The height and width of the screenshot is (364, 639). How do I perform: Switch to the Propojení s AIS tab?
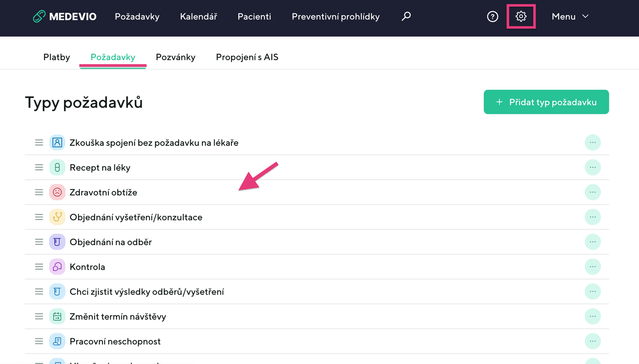coord(247,57)
